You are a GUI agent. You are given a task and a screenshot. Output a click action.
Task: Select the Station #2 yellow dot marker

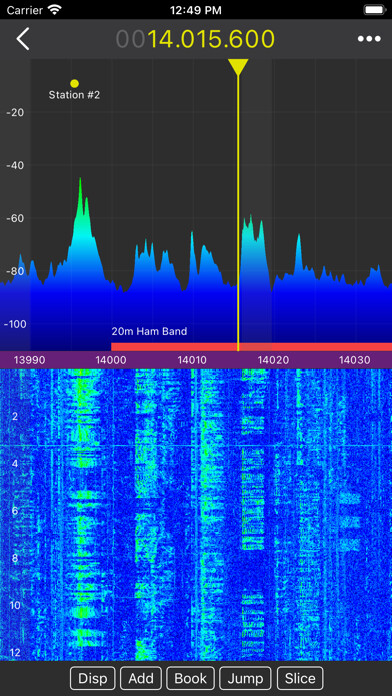pos(75,83)
